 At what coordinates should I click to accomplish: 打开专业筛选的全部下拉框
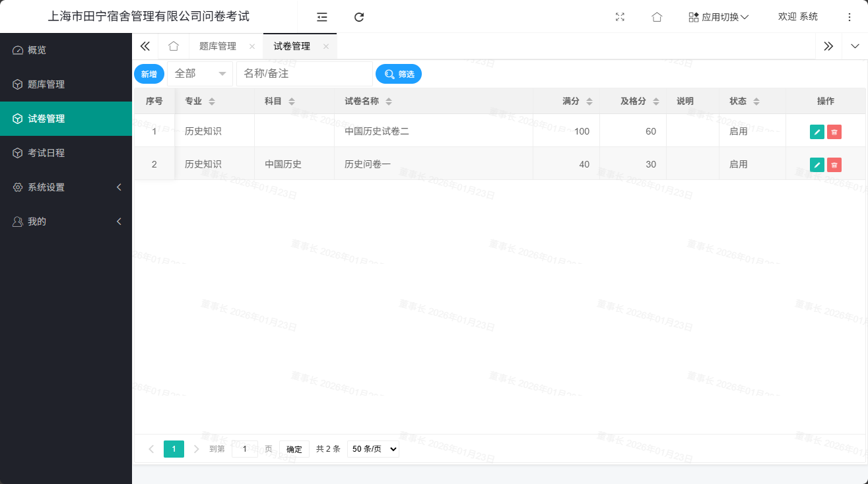200,74
